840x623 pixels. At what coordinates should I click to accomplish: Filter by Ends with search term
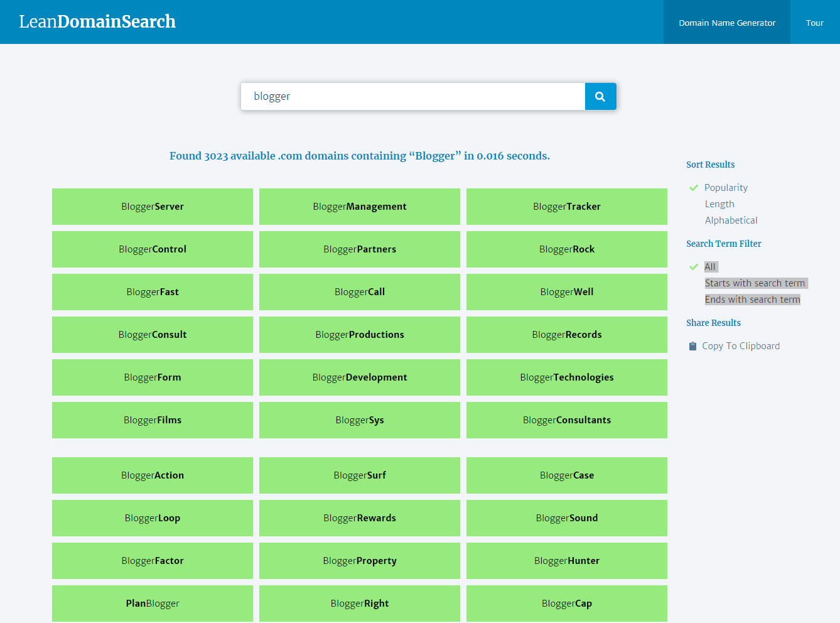(753, 300)
